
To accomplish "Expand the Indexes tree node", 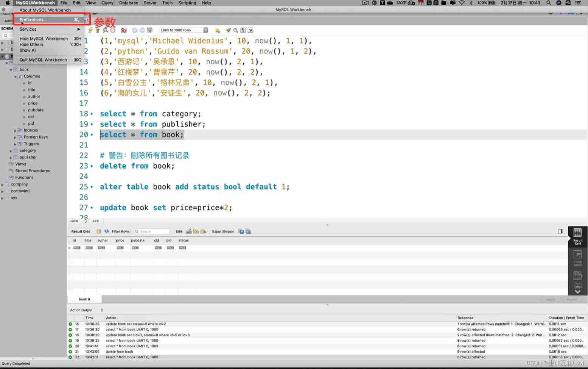I will (16, 130).
